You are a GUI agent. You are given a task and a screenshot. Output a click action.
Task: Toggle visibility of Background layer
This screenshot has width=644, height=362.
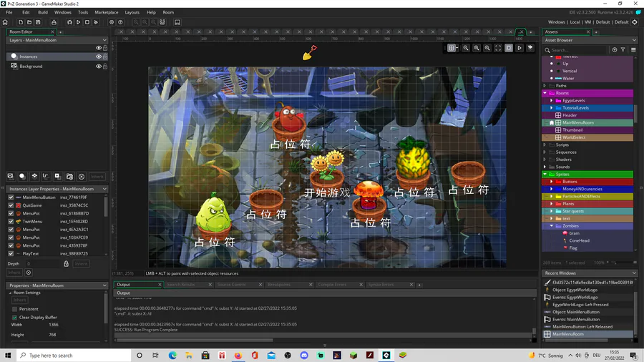99,66
